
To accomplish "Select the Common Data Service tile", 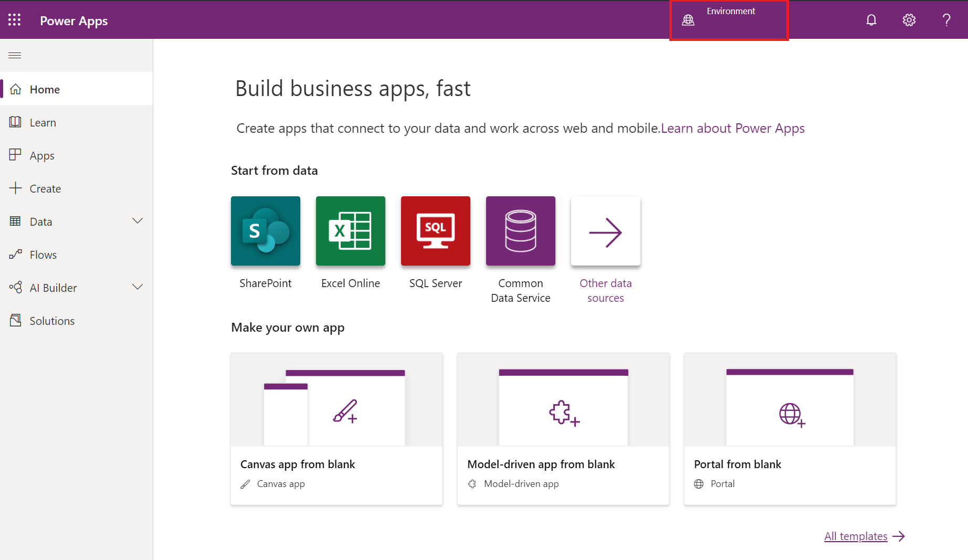I will point(521,231).
